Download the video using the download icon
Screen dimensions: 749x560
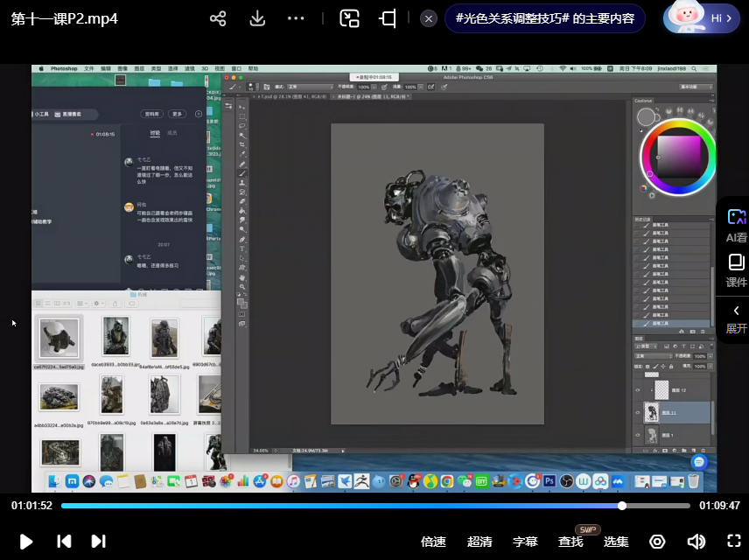point(257,18)
